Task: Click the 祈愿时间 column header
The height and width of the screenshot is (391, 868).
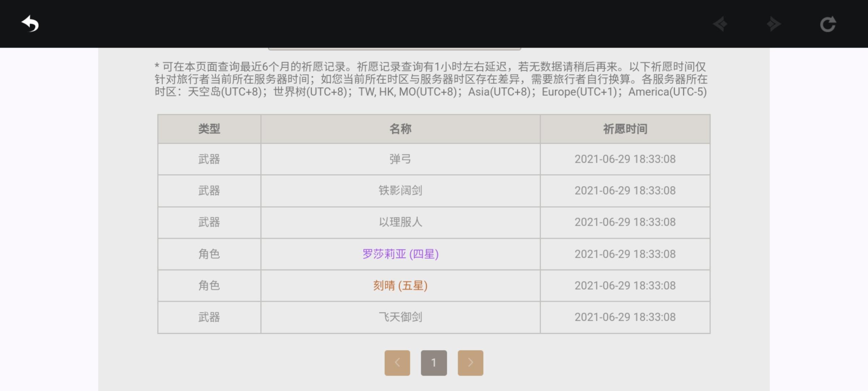Action: tap(625, 129)
